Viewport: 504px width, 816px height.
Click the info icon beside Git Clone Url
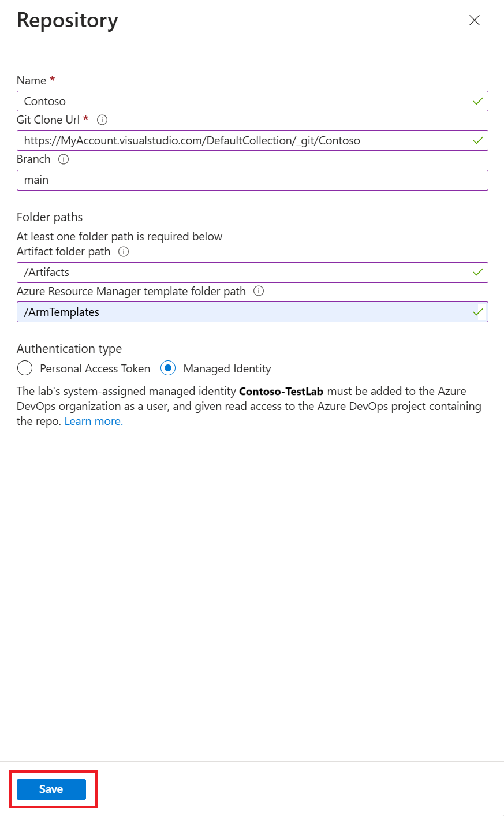point(102,120)
